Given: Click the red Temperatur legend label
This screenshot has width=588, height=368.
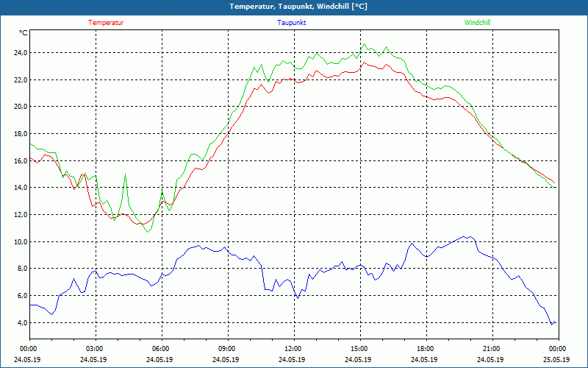Looking at the screenshot, I should (106, 23).
